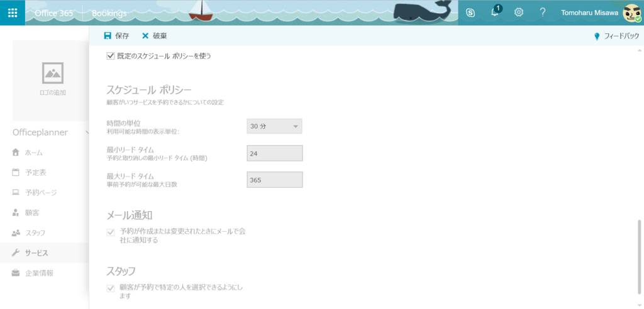
Task: Go to ホーム in sidebar
Action: (x=34, y=153)
